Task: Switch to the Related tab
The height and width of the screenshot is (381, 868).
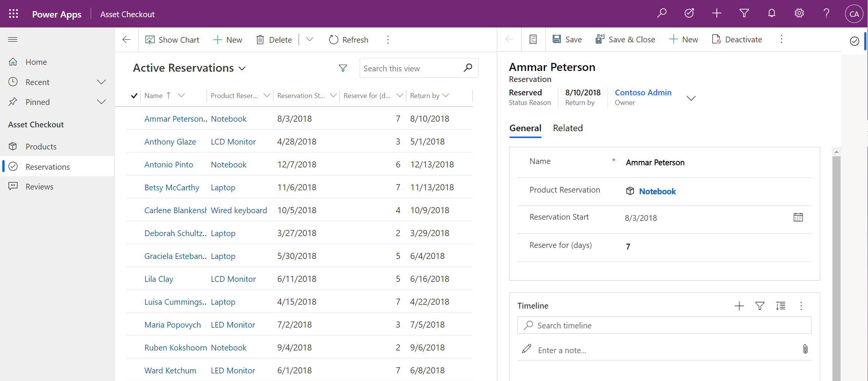Action: (x=567, y=128)
